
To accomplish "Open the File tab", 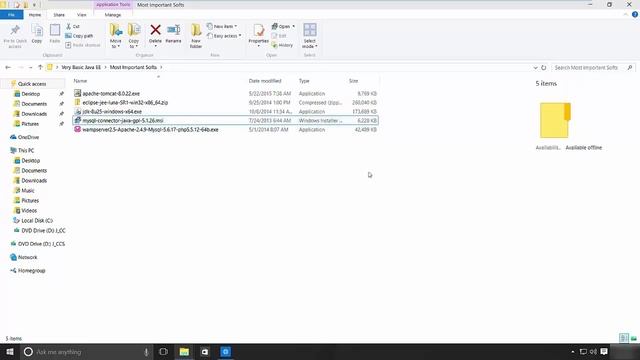I will click(11, 15).
